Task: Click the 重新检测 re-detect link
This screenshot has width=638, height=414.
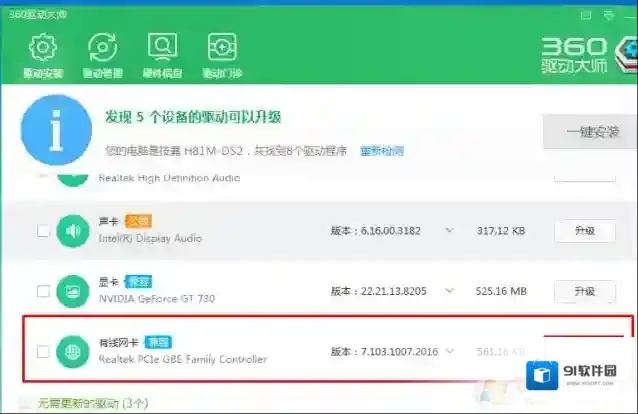Action: click(382, 151)
